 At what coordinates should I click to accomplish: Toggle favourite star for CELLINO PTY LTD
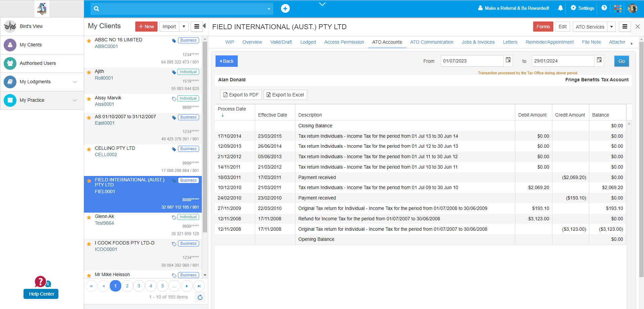tap(89, 149)
